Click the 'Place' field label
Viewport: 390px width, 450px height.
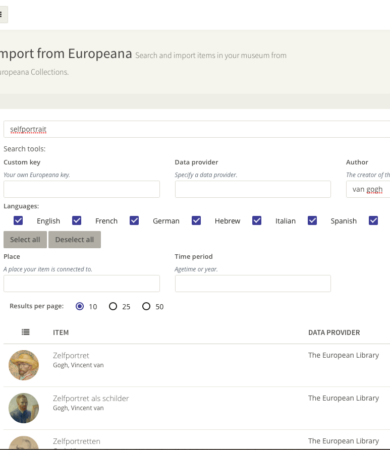(12, 257)
